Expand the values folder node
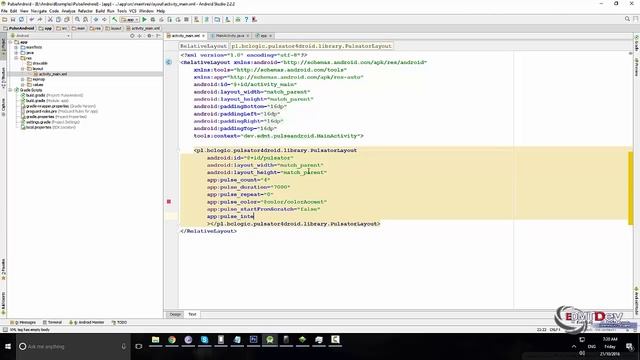Screen dimensions: 640x360 coord(23,84)
